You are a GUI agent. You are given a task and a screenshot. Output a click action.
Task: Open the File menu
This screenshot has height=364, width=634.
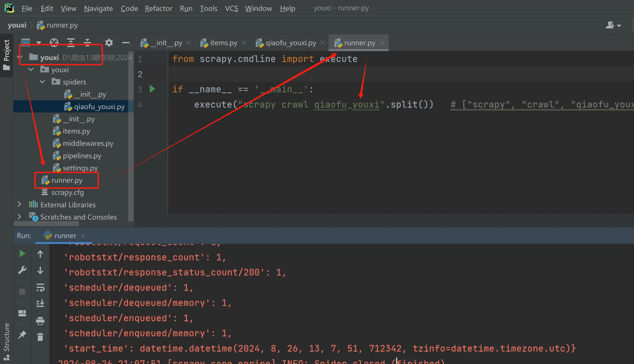[x=27, y=8]
